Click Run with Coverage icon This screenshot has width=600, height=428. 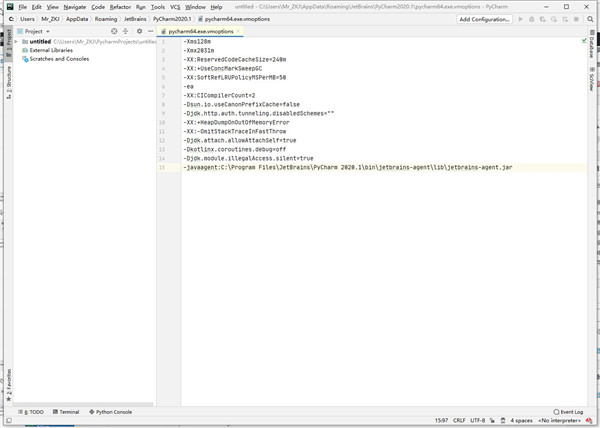pyautogui.click(x=543, y=19)
